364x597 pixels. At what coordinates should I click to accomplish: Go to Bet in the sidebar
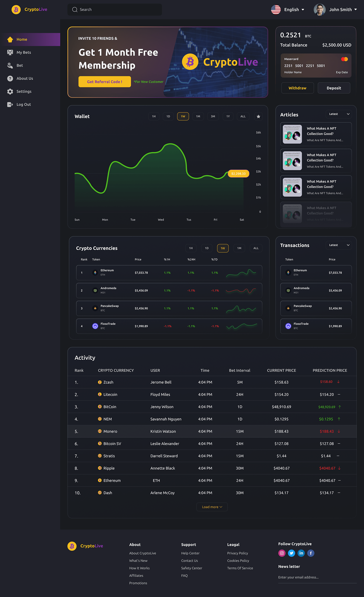click(x=30, y=66)
